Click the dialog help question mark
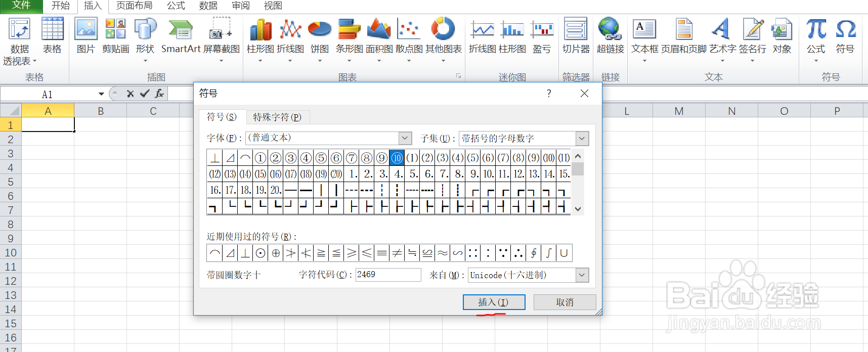868x352 pixels. coord(549,93)
